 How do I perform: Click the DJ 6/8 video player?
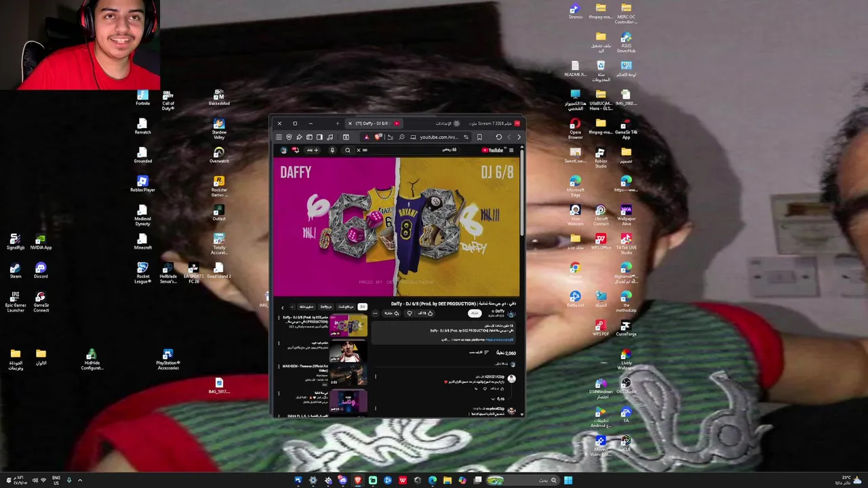pos(397,226)
